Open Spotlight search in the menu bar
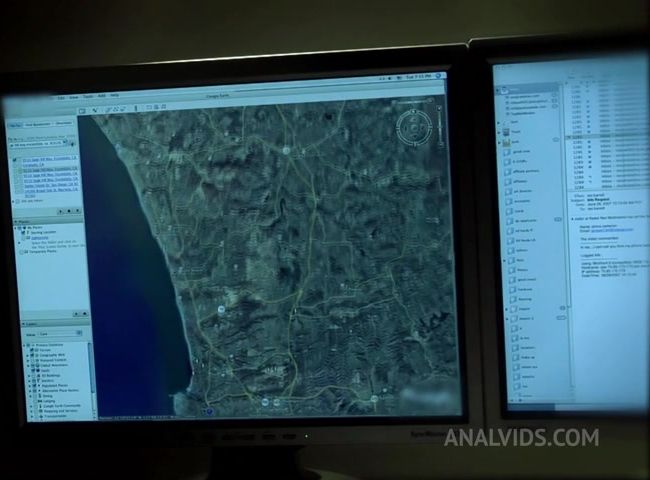Screen dimensions: 650x480 click(x=439, y=76)
